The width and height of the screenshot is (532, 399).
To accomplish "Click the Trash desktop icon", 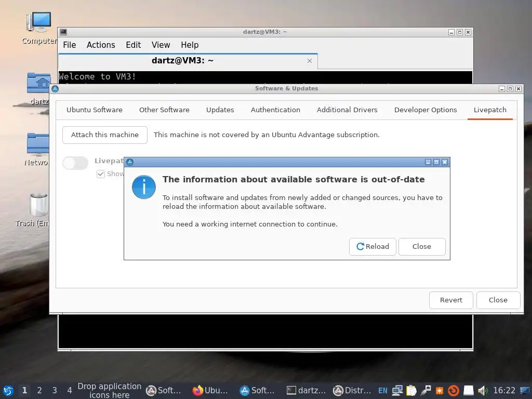I will pos(37,210).
